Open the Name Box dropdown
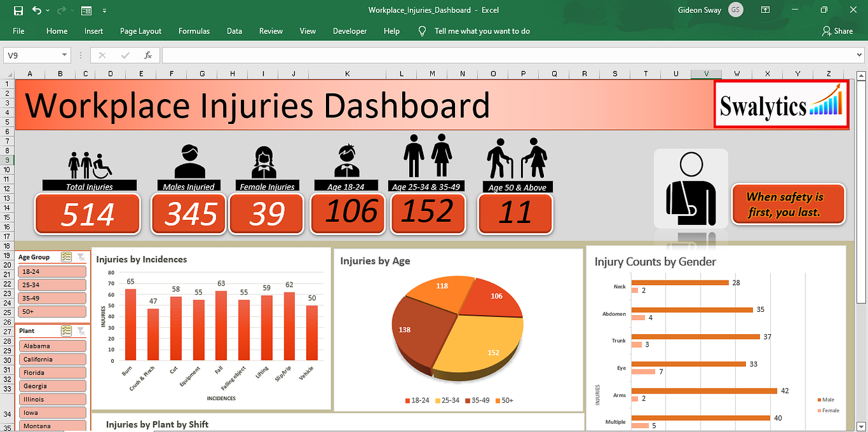The width and height of the screenshot is (868, 432). coord(63,55)
